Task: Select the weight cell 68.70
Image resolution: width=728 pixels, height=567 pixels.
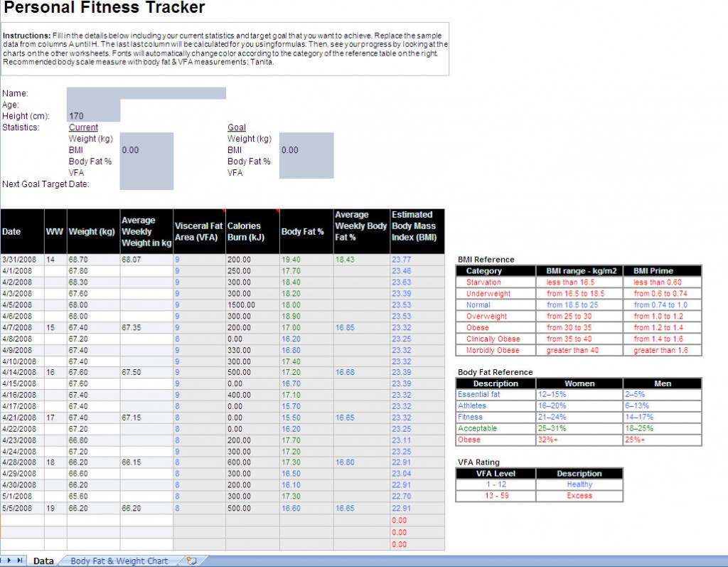Action: coord(93,260)
